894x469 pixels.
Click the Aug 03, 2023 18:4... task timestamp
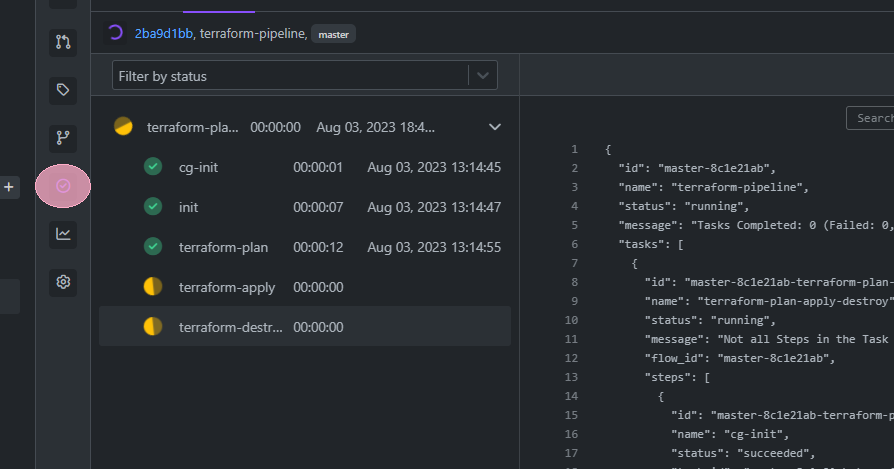click(x=375, y=127)
